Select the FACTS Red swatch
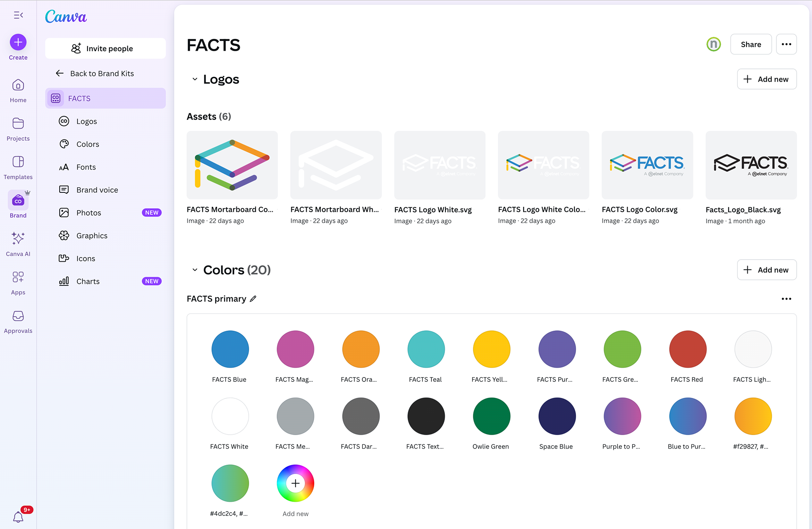Image resolution: width=812 pixels, height=529 pixels. click(688, 349)
